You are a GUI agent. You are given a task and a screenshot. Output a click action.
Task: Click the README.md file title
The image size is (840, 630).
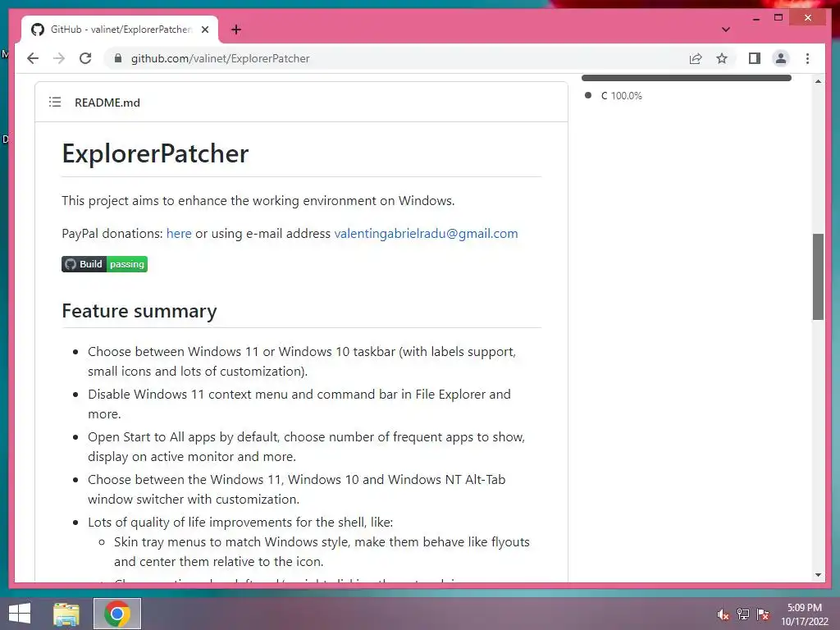tap(107, 103)
